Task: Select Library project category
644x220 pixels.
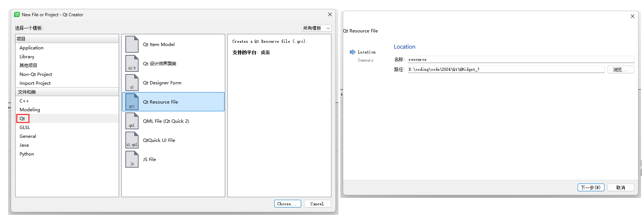Action: point(67,57)
